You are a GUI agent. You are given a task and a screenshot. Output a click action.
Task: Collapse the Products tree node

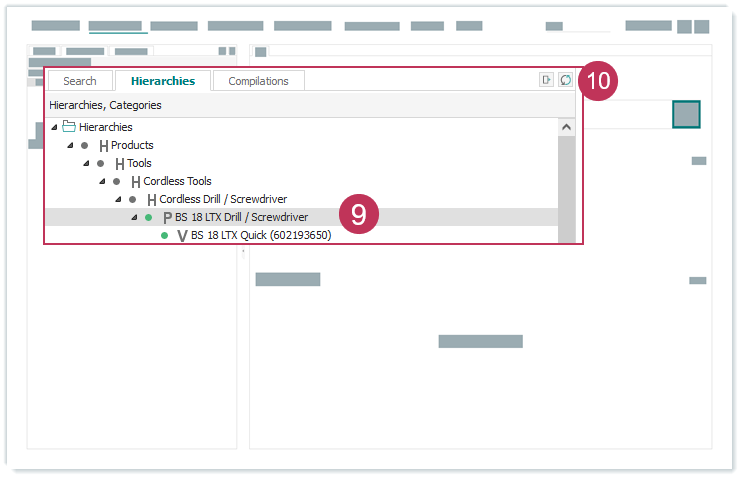point(70,146)
